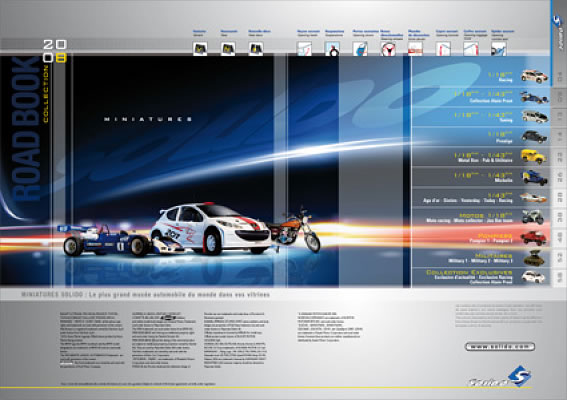Click the orange-white race car thumbnail, 1/43 row
This screenshot has height=400, width=567.
533,198
